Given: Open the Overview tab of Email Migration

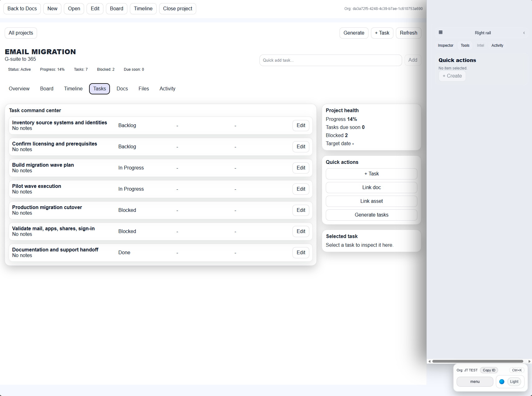Looking at the screenshot, I should 19,88.
